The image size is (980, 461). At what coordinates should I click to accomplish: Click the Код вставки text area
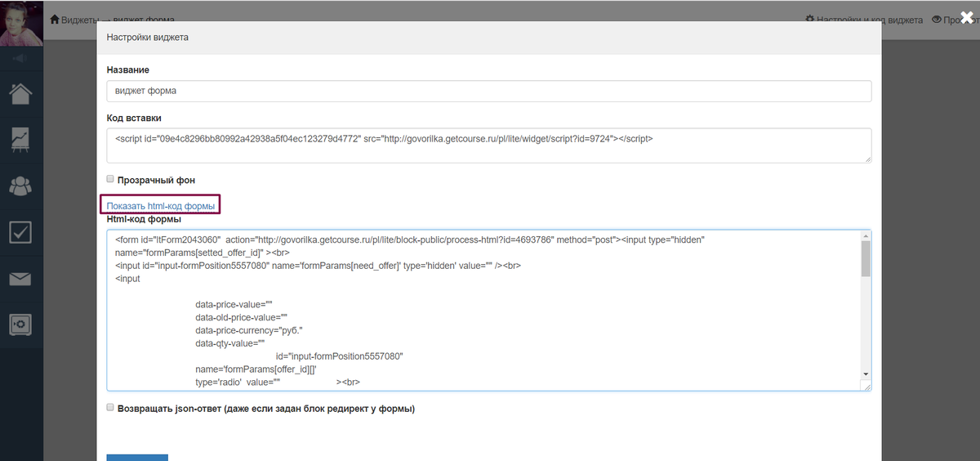[488, 145]
